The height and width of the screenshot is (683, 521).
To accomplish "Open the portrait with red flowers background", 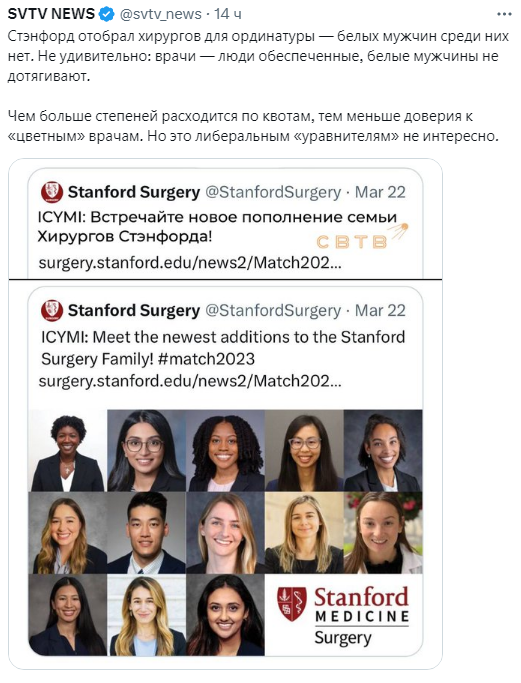I will click(383, 533).
